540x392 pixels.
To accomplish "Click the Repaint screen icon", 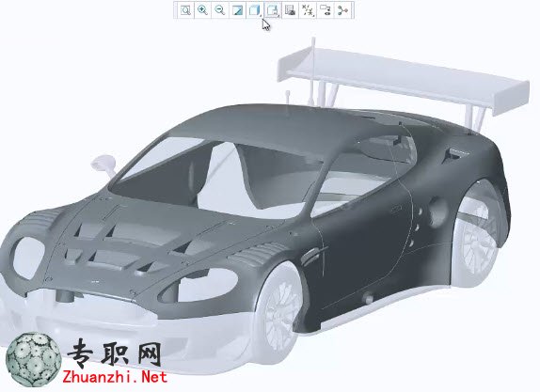I will pos(238,10).
